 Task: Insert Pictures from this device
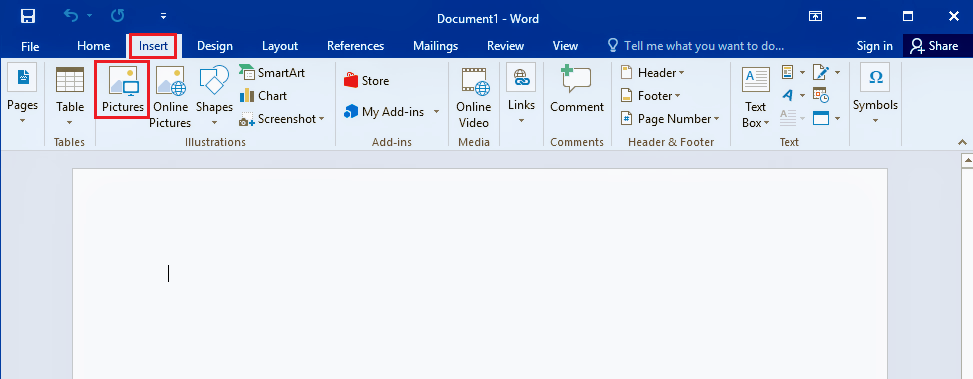pos(123,89)
